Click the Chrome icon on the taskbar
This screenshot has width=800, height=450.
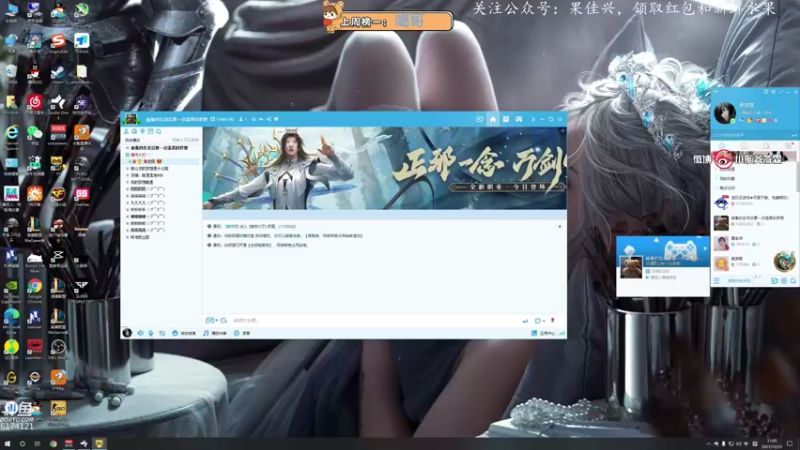[x=53, y=443]
